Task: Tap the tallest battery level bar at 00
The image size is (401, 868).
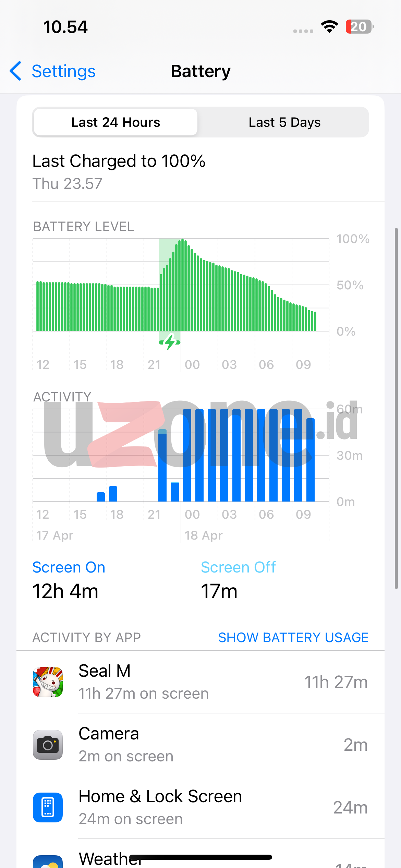Action: (183, 285)
